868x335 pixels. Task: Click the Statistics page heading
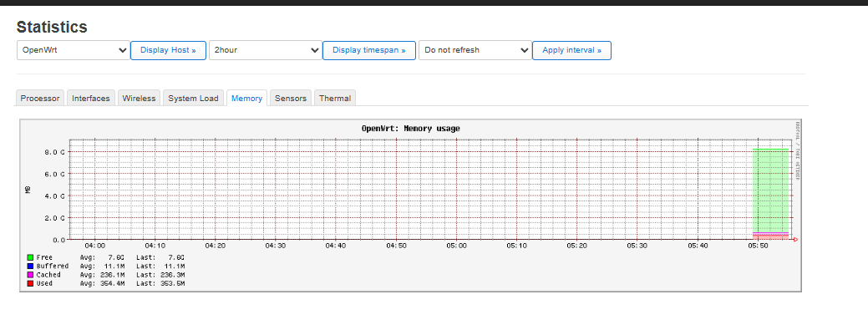click(x=52, y=28)
